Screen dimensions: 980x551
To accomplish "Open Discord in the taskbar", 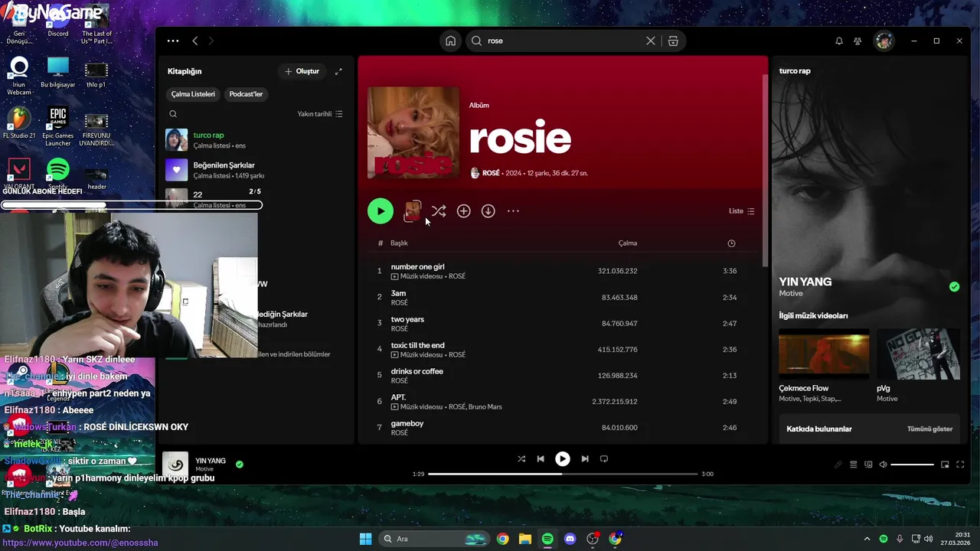I will (570, 539).
